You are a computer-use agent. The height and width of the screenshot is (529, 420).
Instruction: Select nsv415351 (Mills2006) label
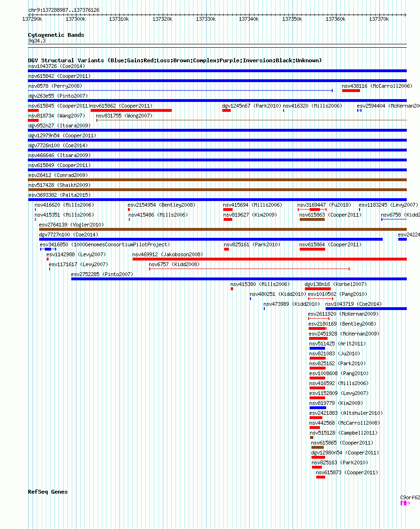pos(64,215)
